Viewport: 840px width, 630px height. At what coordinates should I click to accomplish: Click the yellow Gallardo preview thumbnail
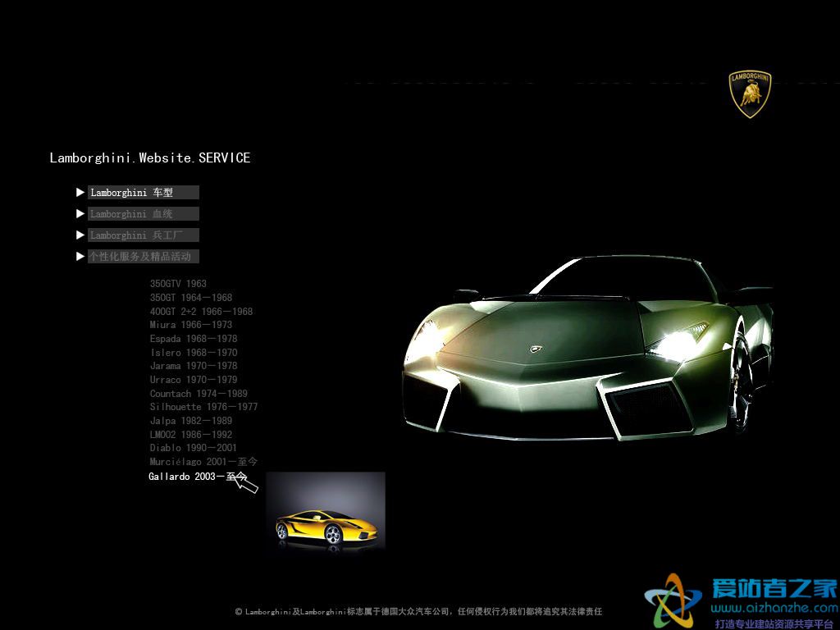(325, 510)
